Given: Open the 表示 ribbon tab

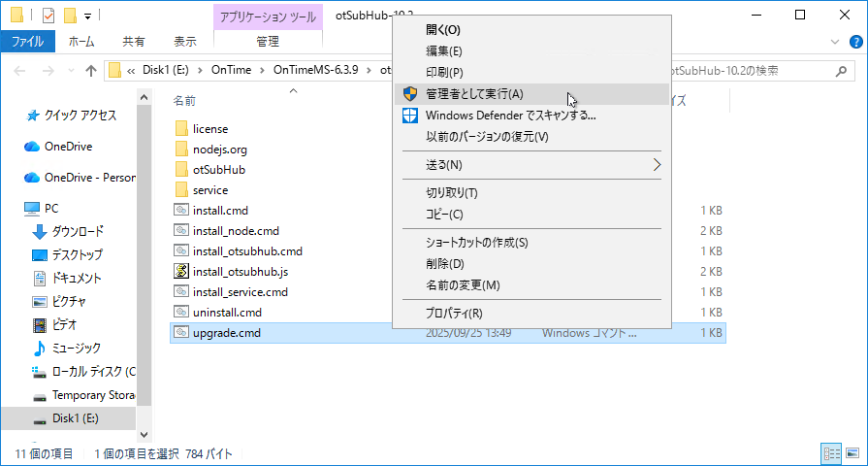Looking at the screenshot, I should (184, 42).
